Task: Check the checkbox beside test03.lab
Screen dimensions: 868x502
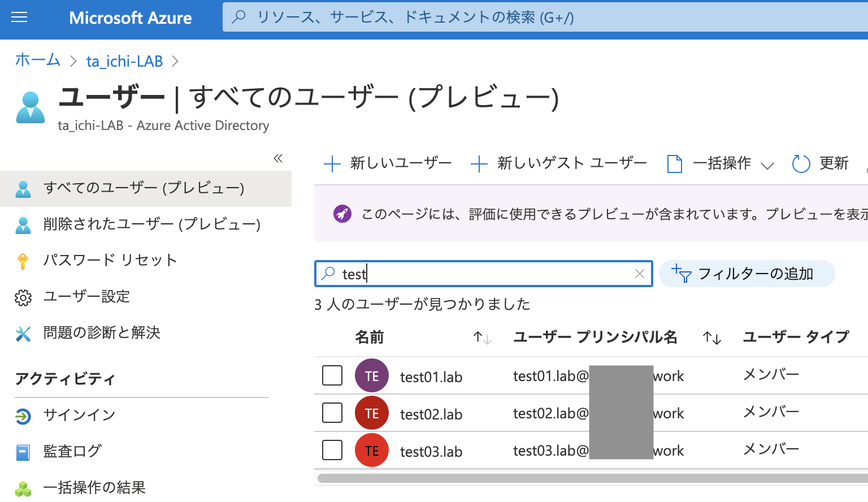Action: (332, 450)
